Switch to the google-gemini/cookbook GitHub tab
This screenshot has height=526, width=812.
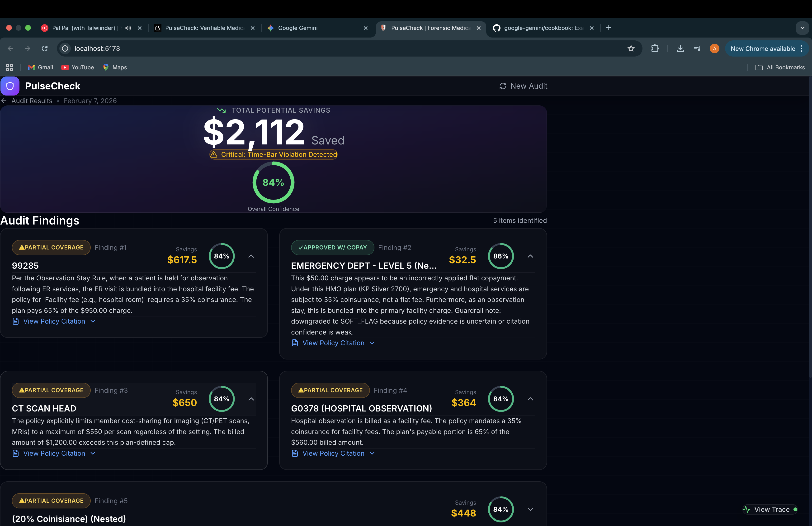543,28
